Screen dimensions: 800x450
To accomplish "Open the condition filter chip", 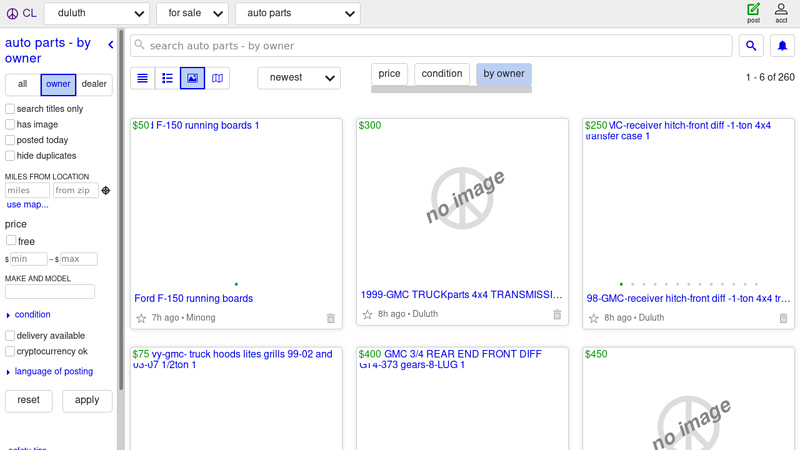I will coord(442,74).
